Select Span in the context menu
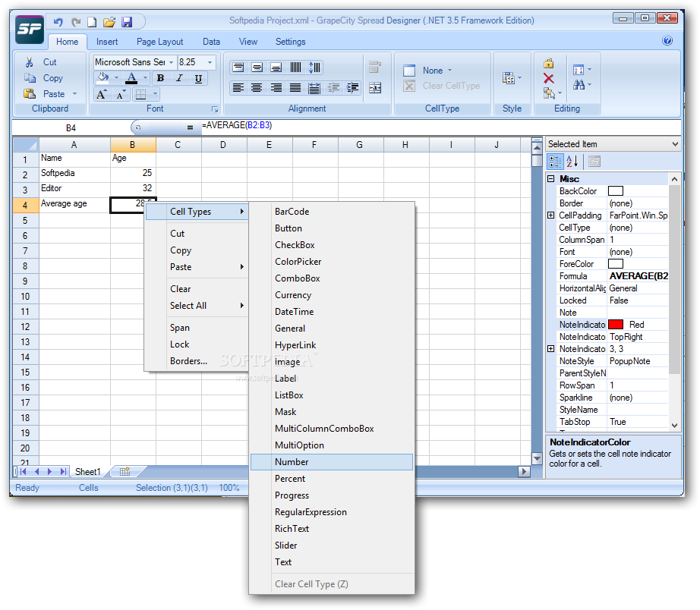This screenshot has height=610, width=700. (x=197, y=328)
